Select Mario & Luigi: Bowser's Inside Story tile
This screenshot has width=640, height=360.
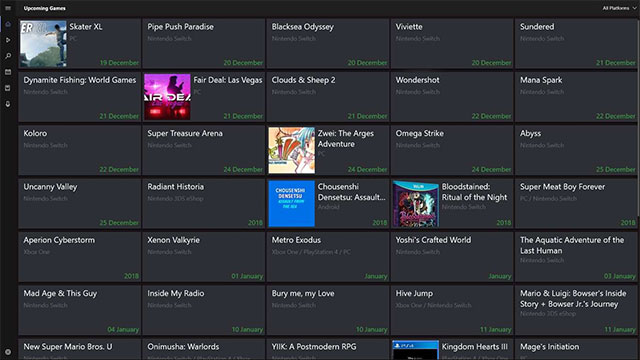576,311
